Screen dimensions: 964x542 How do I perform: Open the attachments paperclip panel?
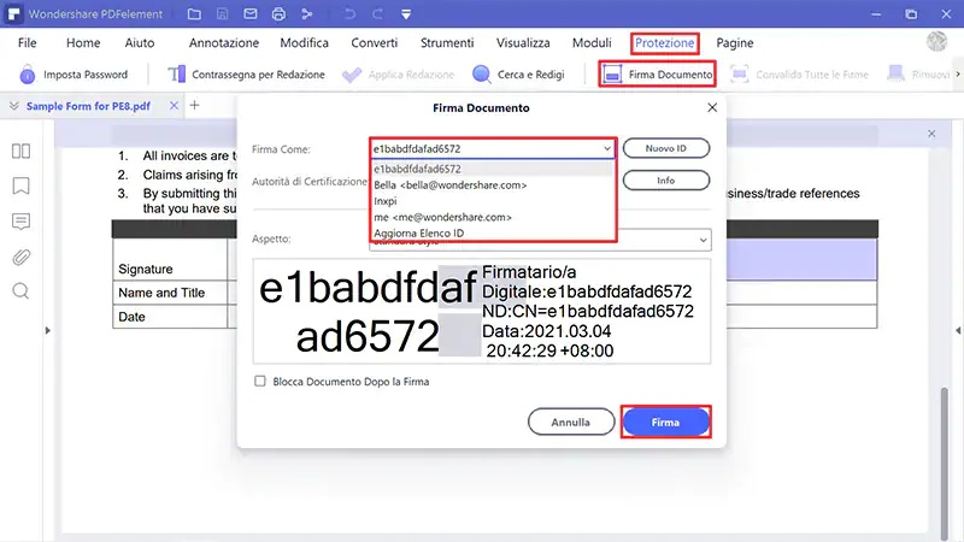tap(21, 257)
